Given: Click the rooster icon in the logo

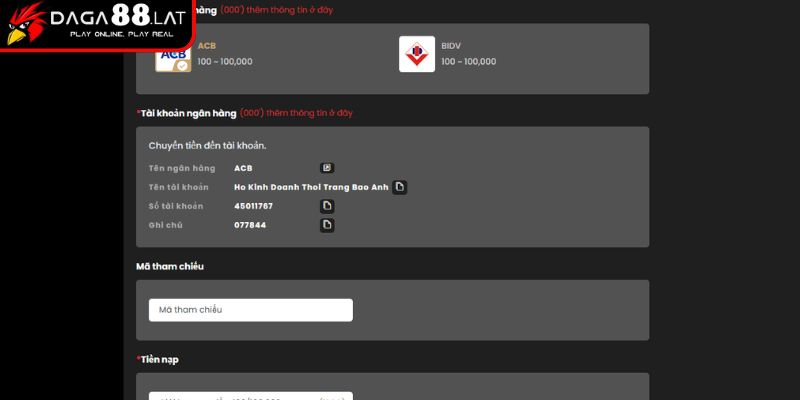Looking at the screenshot, I should point(24,23).
